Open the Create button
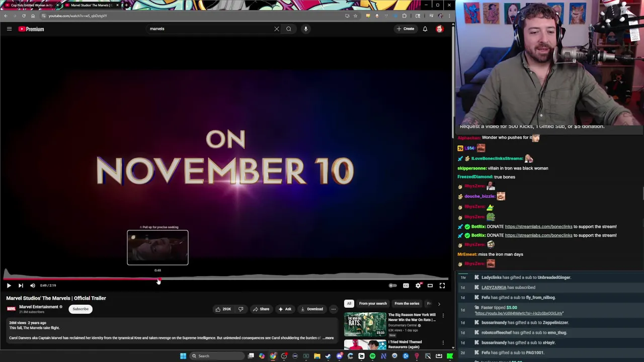The width and height of the screenshot is (644, 362). [x=406, y=29]
